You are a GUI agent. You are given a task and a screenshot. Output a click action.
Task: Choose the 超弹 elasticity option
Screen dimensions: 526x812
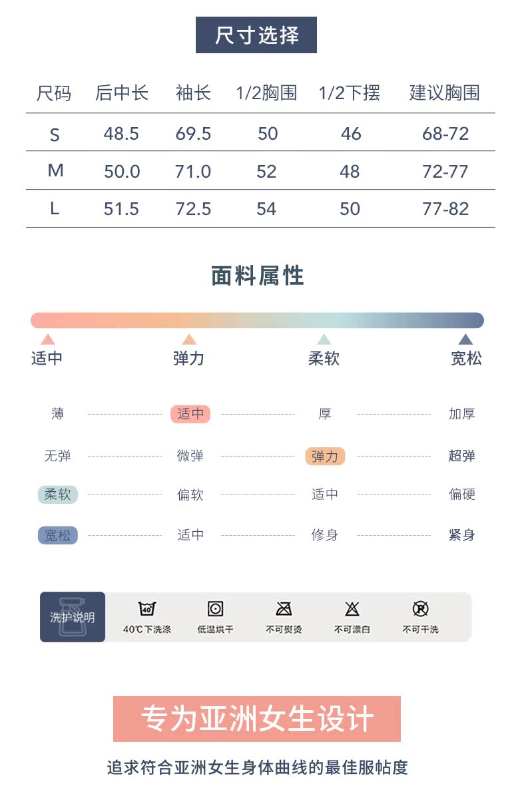pos(462,456)
